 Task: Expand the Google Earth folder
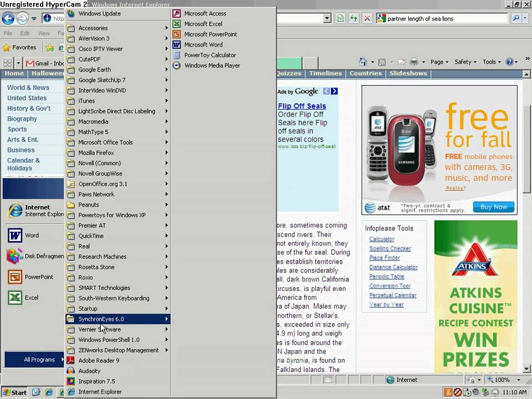click(x=117, y=70)
